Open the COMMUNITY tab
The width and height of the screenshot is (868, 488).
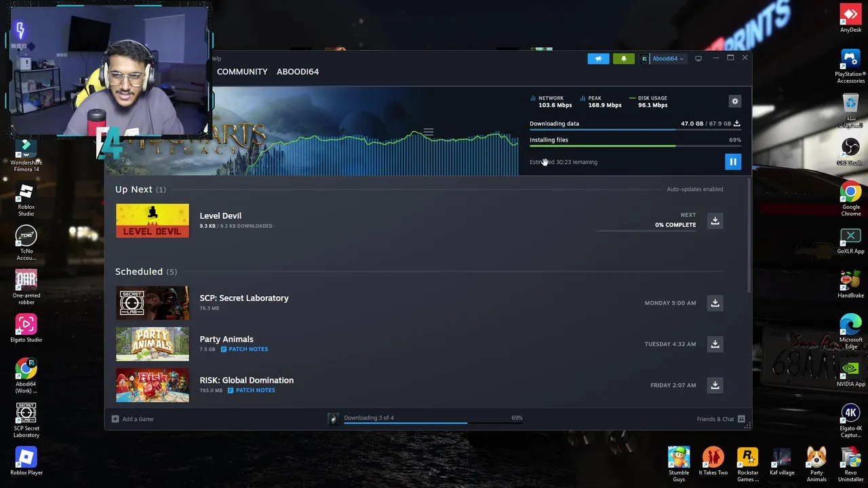(242, 71)
